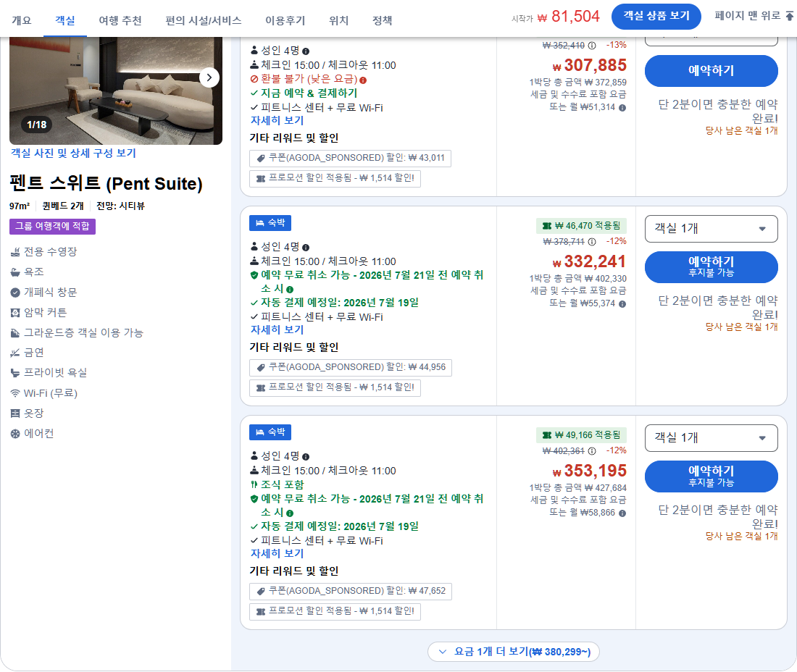Click info icon next to 환불 불가
This screenshot has width=797, height=672.
coord(363,80)
